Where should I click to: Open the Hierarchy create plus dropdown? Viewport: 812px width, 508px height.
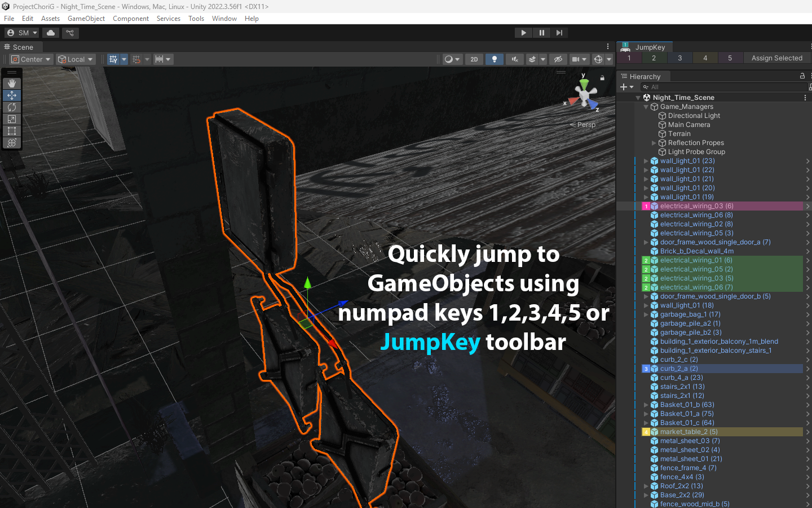(x=627, y=87)
